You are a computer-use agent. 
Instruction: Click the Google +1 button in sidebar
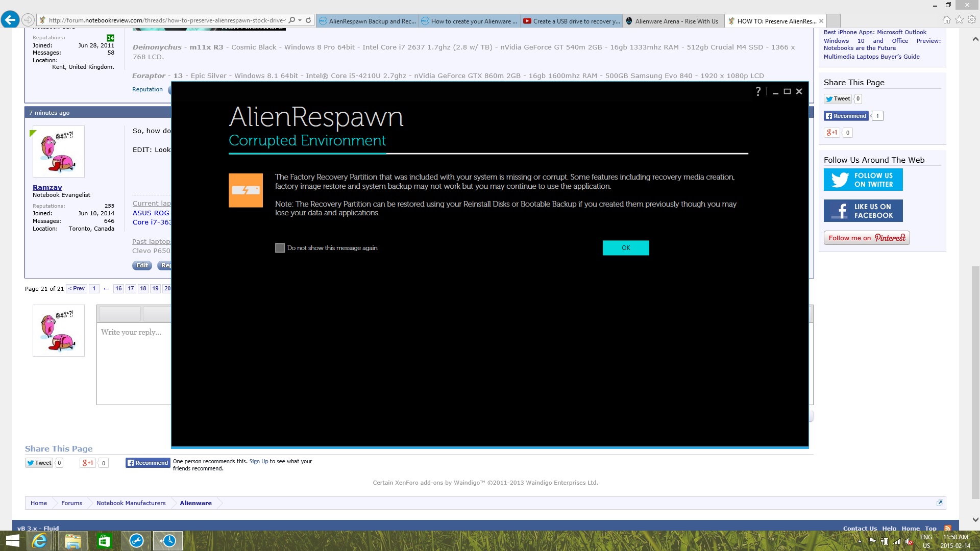coord(832,133)
